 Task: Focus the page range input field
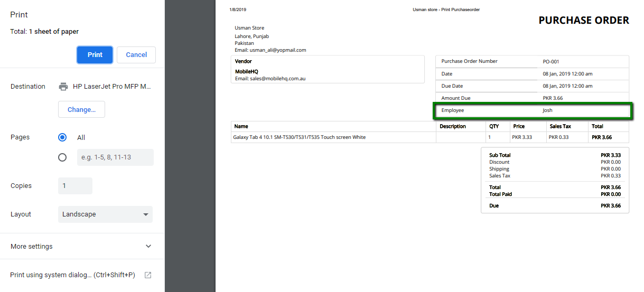tap(115, 157)
